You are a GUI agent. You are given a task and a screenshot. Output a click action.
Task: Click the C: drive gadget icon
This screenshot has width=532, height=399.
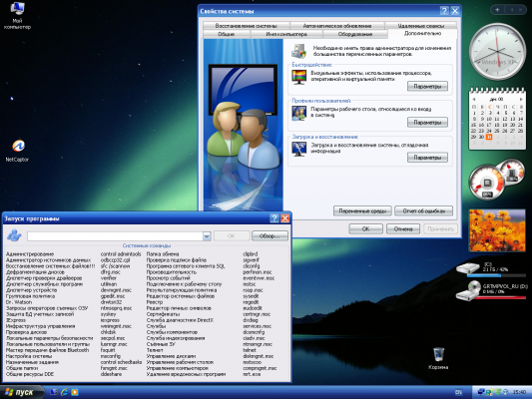[x=467, y=267]
